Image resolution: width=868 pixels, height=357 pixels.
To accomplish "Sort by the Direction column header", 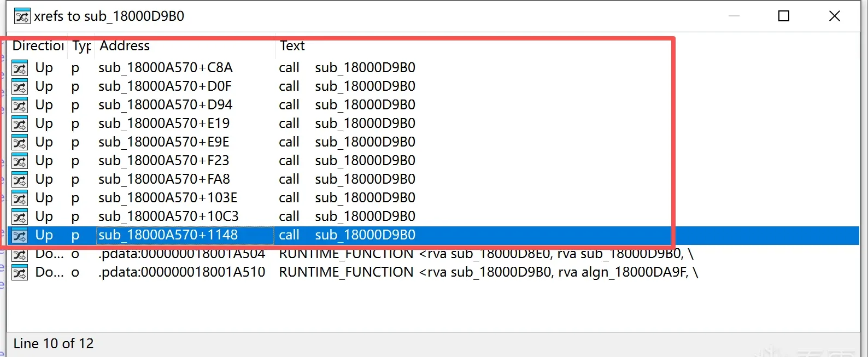I will tap(38, 46).
